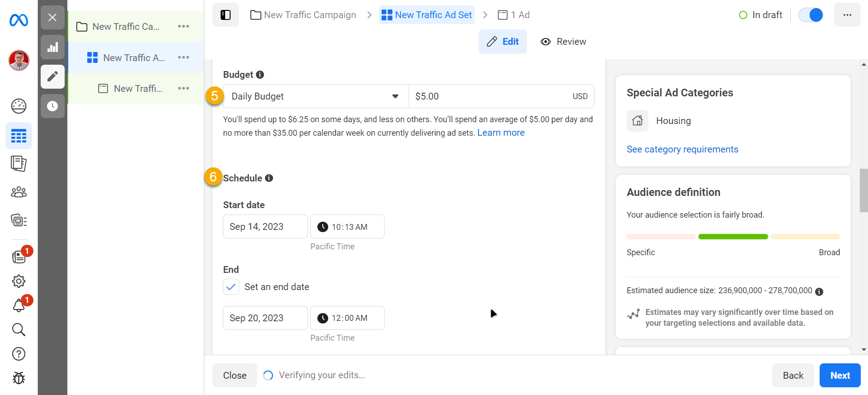Toggle the side panel layout icon
Image resolution: width=868 pixels, height=395 pixels.
226,15
